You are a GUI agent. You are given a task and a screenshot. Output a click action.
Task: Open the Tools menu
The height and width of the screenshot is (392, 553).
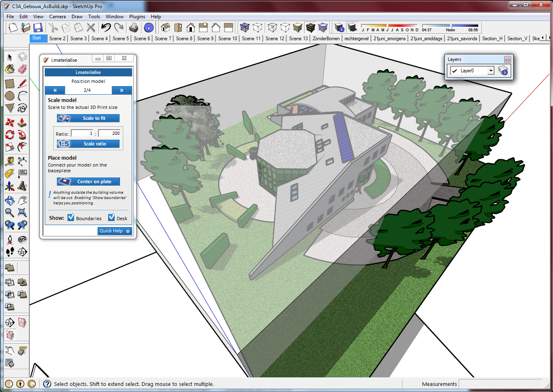(94, 17)
